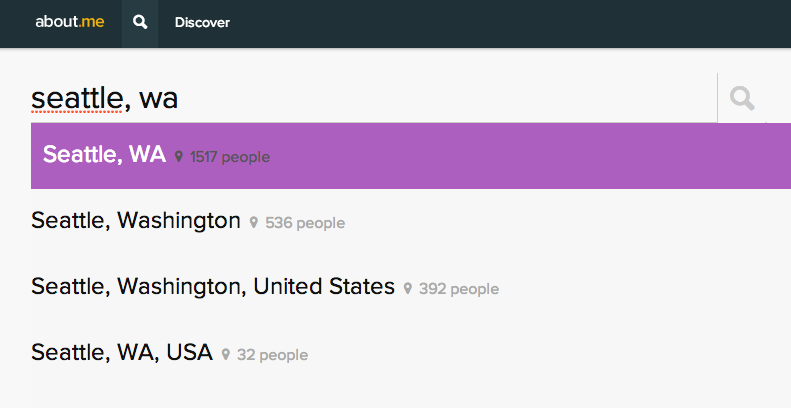Click the location pin beside 1517 people
Image resolution: width=791 pixels, height=408 pixels.
[179, 156]
